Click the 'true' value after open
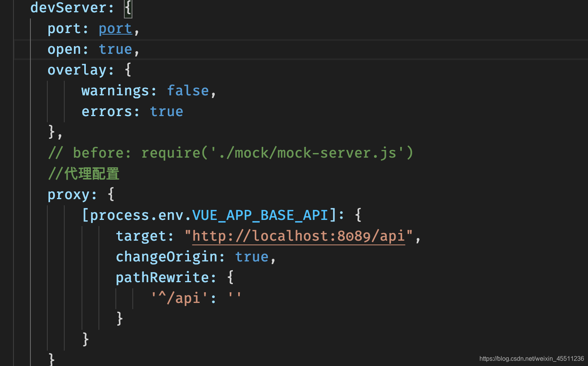 coord(115,49)
